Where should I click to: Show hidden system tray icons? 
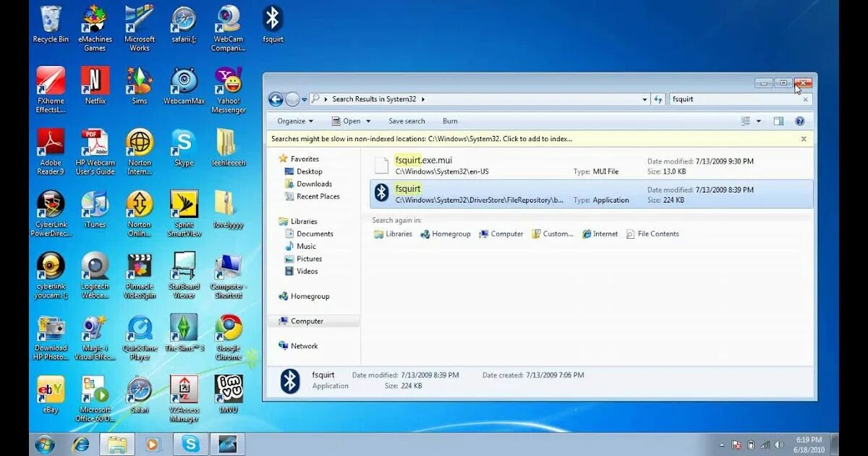pos(721,444)
